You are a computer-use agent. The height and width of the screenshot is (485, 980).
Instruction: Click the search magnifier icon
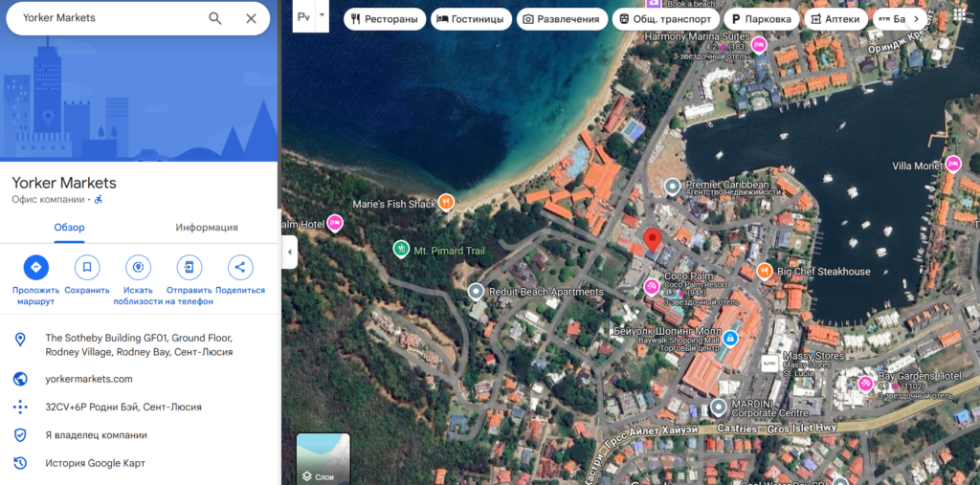coord(215,18)
